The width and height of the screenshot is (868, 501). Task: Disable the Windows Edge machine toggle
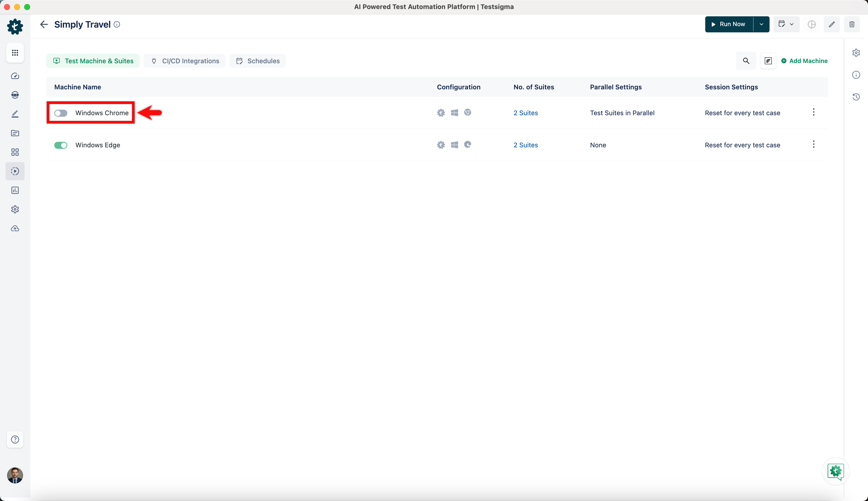tap(61, 145)
